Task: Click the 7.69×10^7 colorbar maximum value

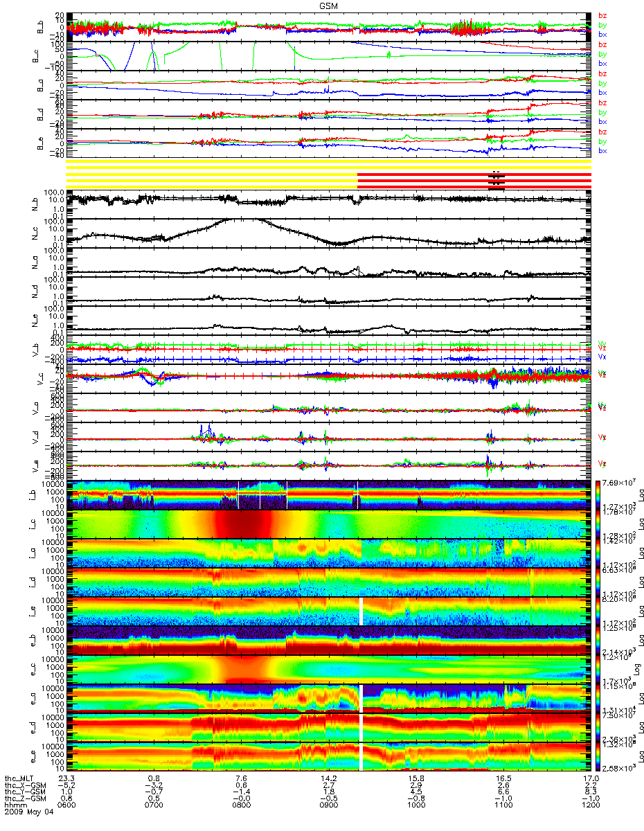Action: point(620,482)
